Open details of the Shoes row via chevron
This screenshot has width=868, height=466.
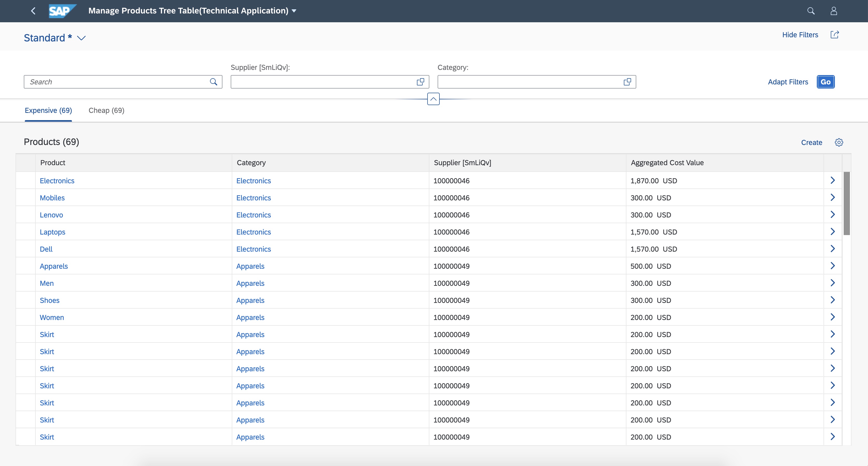pyautogui.click(x=833, y=300)
